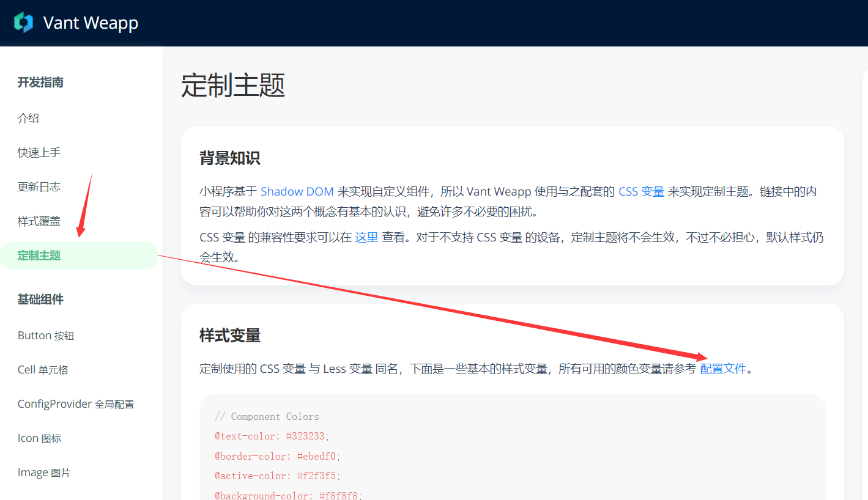
Task: Click the 样式变量 section heading
Action: [x=231, y=335]
